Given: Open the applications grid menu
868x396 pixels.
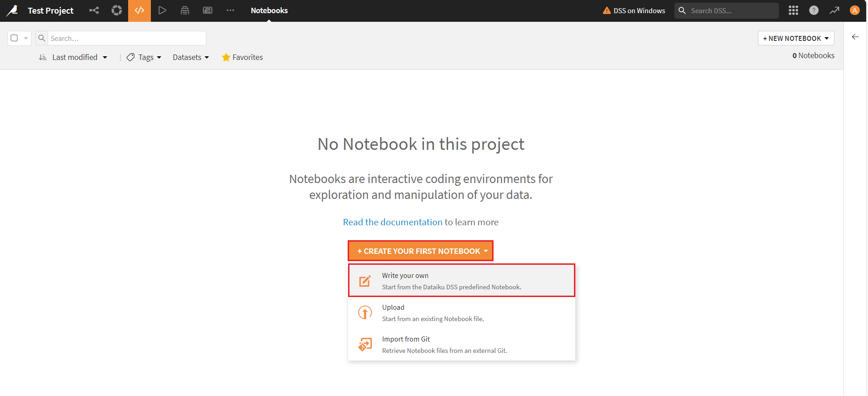Looking at the screenshot, I should pyautogui.click(x=793, y=10).
